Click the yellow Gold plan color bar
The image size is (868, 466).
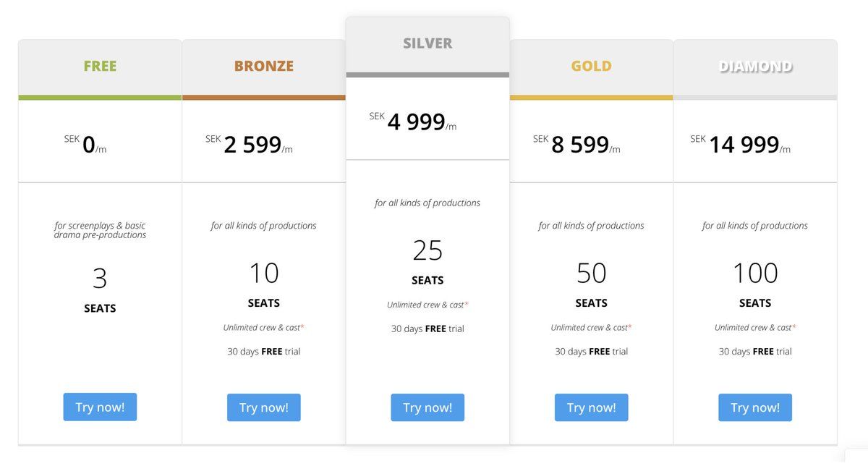[x=591, y=98]
